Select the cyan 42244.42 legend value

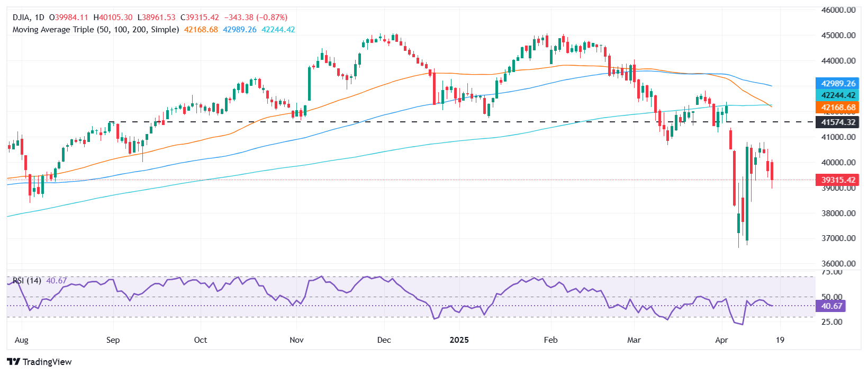click(x=278, y=30)
